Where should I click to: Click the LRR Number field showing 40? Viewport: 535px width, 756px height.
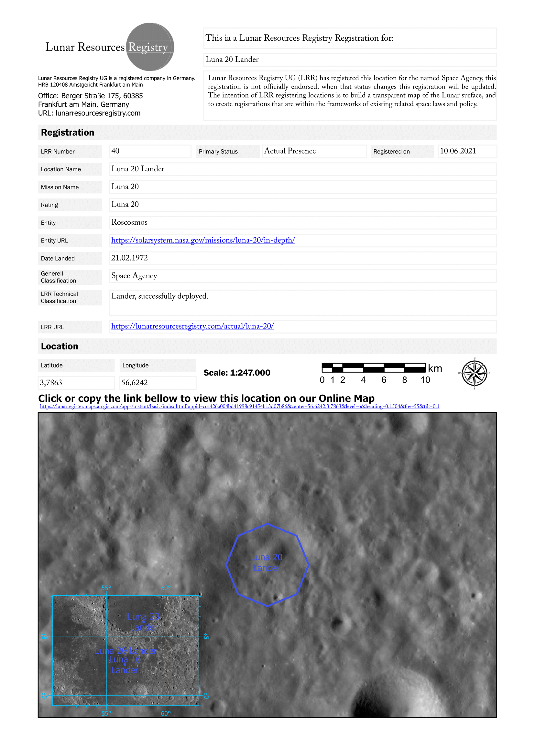click(150, 151)
